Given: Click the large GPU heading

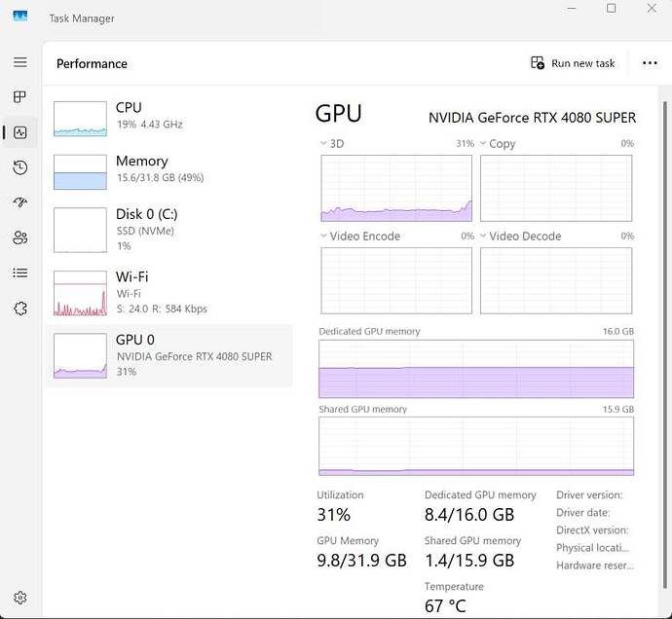Looking at the screenshot, I should click(339, 114).
